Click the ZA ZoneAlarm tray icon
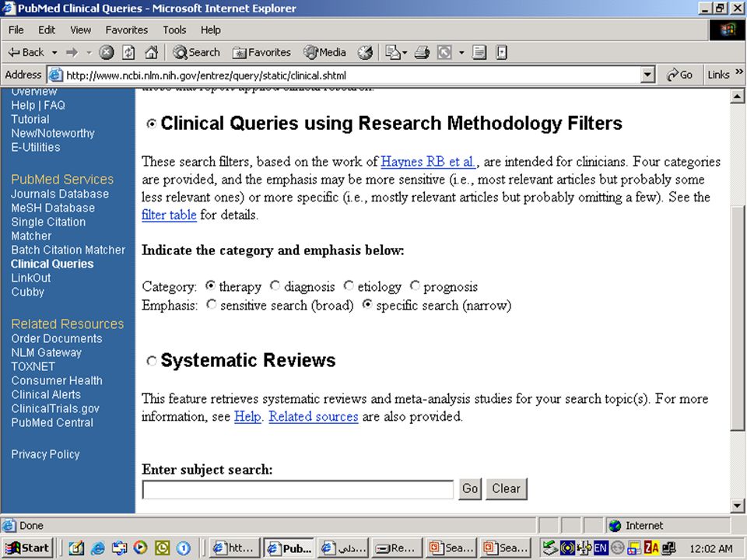747x560 pixels. tap(652, 548)
